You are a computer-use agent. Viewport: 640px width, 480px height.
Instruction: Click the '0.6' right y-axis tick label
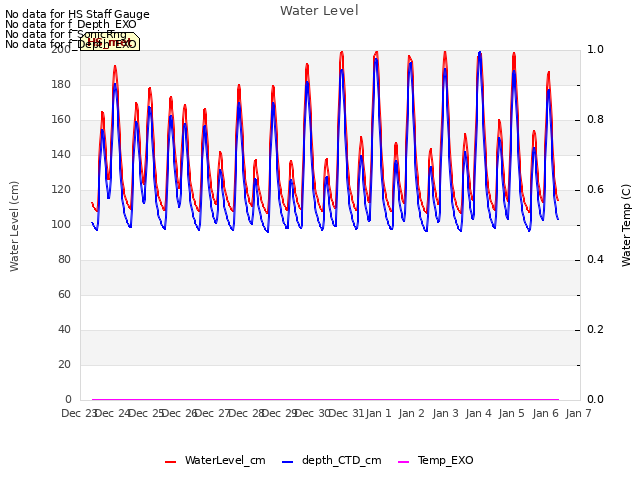coord(595,189)
